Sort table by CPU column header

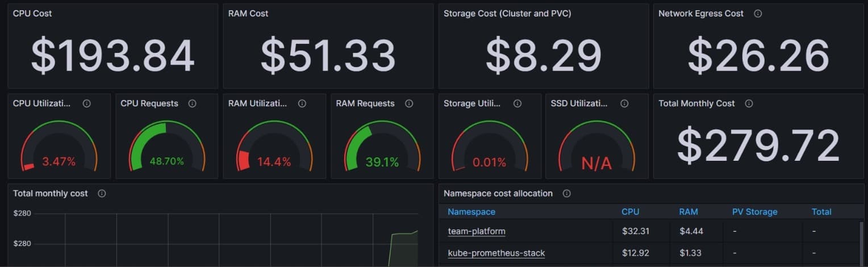click(x=630, y=212)
